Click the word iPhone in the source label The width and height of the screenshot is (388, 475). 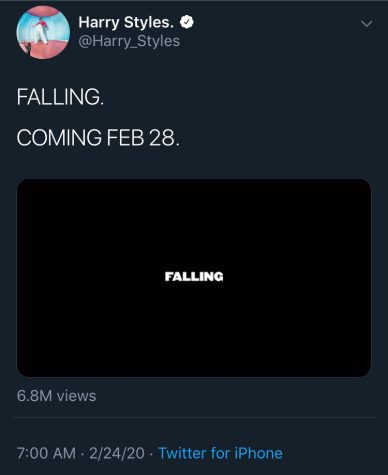(x=259, y=453)
